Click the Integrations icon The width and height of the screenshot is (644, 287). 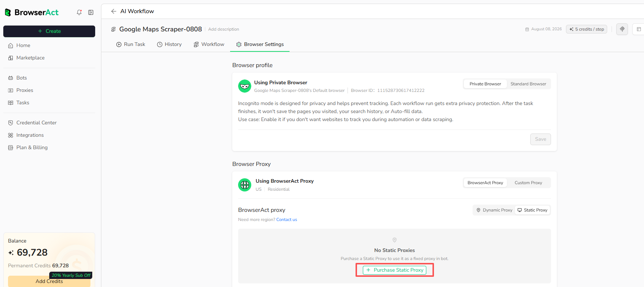[11, 135]
